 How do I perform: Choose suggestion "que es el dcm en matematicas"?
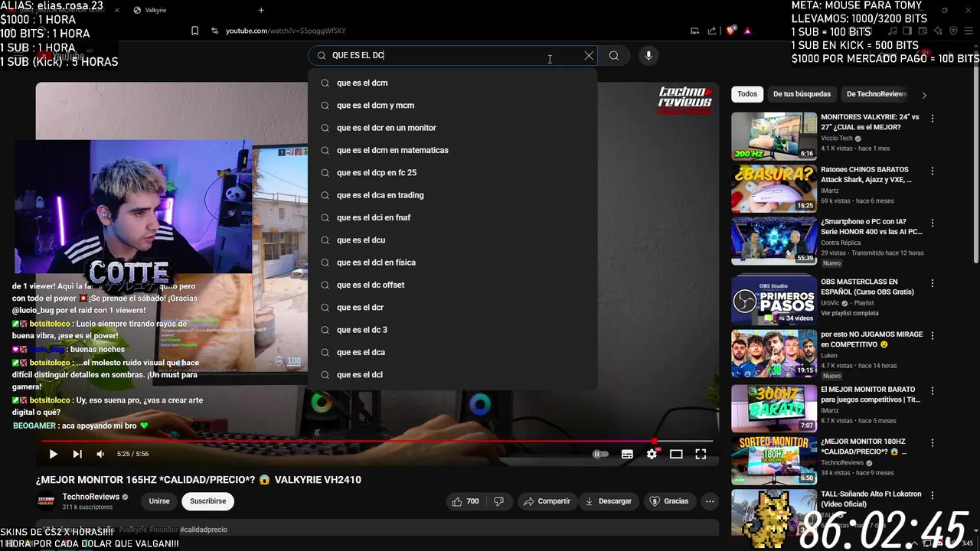click(x=453, y=150)
